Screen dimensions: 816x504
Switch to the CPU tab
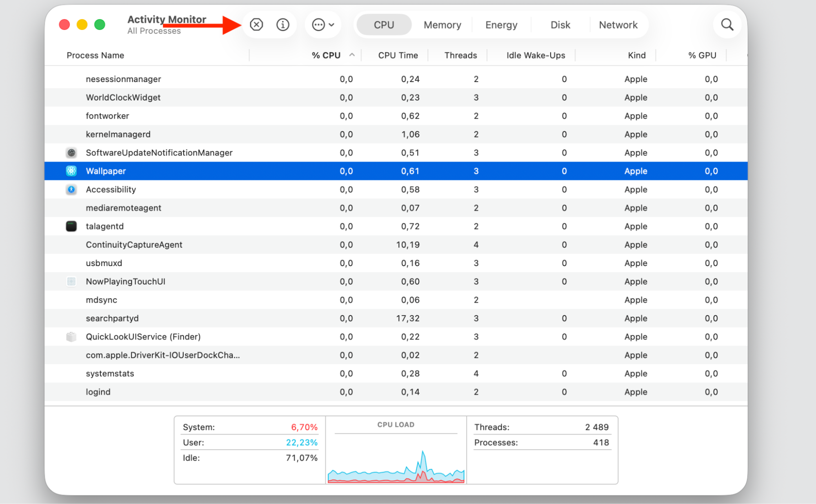pyautogui.click(x=384, y=25)
